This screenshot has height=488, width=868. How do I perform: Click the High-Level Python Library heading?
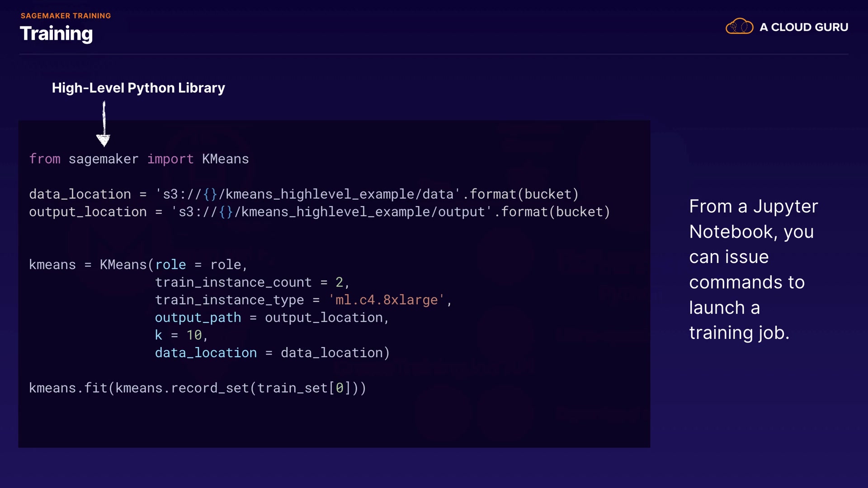point(138,88)
